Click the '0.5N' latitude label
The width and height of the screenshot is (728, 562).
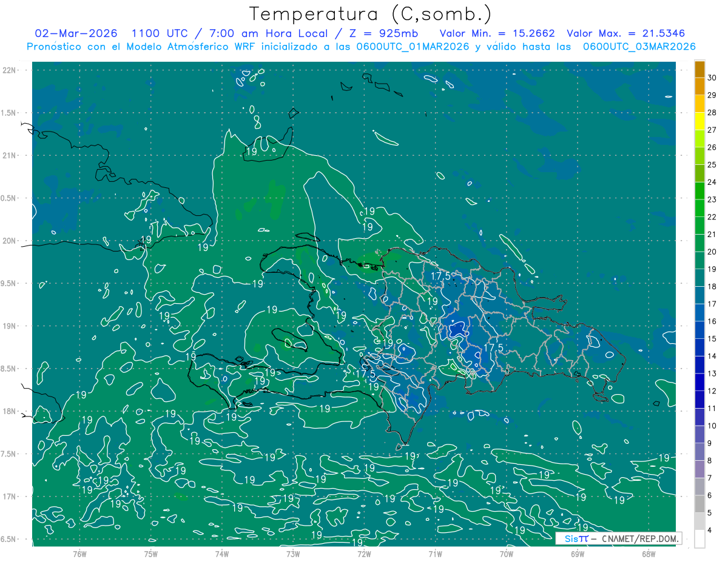click(x=9, y=198)
